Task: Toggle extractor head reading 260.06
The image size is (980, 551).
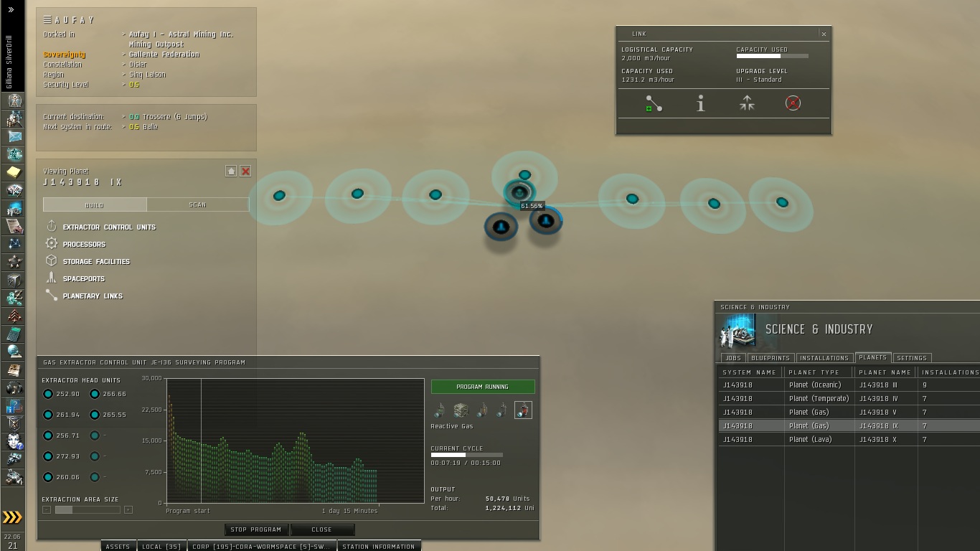Action: click(x=48, y=477)
